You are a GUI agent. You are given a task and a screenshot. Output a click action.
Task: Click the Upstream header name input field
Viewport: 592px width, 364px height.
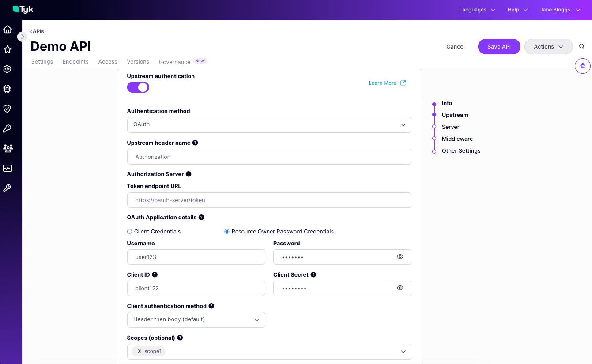[x=269, y=157]
